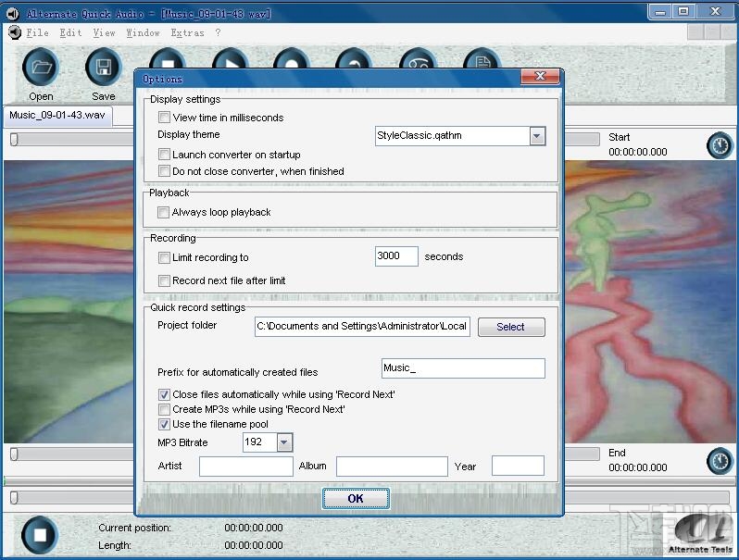This screenshot has height=560, width=739.
Task: Uncheck Close files automatically while using 'Record Next'
Action: point(164,394)
